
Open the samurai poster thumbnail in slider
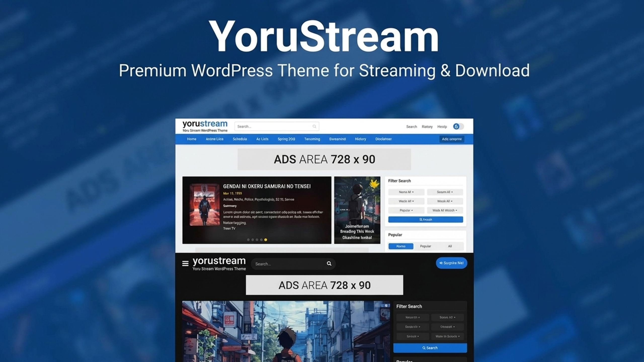(x=204, y=205)
